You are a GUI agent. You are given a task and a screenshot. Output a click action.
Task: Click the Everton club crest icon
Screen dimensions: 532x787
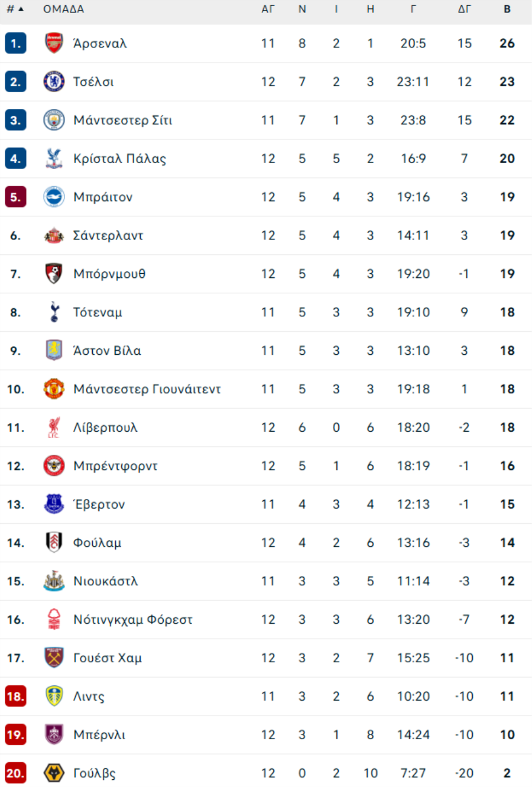54,504
